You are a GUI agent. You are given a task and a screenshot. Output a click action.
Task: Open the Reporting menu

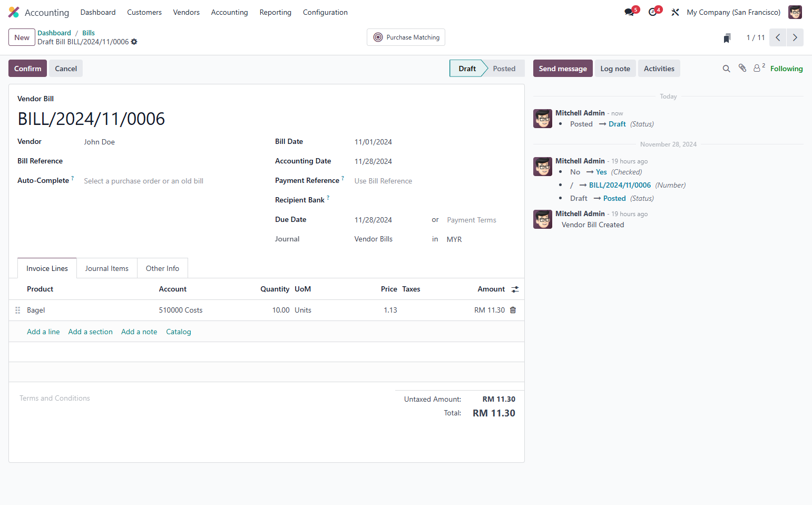pyautogui.click(x=275, y=12)
